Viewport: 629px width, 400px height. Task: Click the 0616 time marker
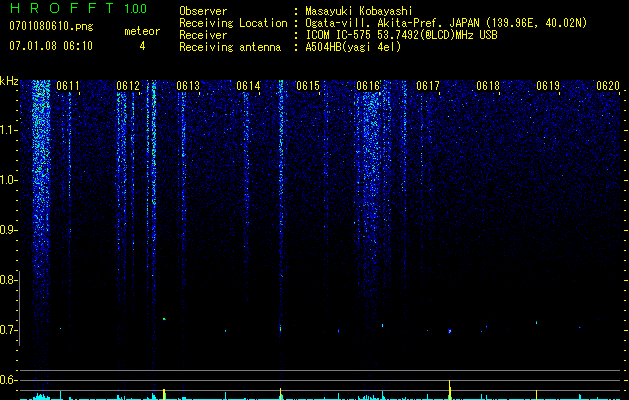(x=368, y=86)
